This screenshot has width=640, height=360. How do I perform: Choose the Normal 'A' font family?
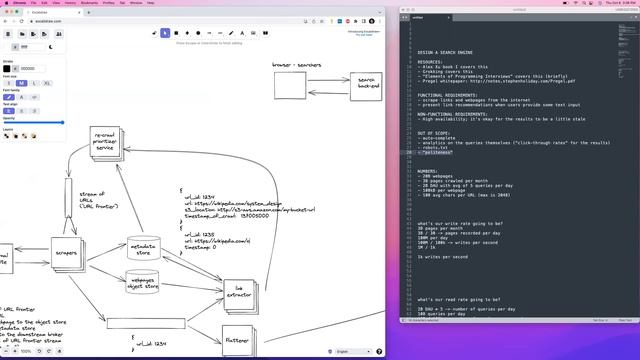(21, 97)
